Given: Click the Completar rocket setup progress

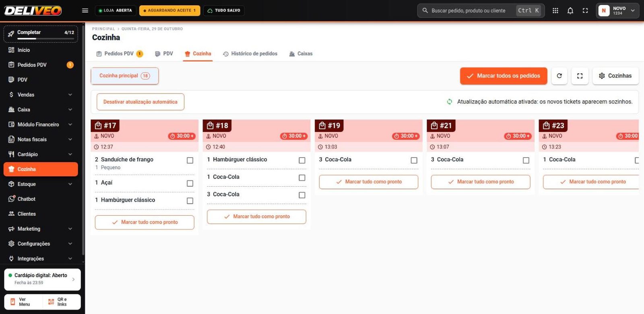Looking at the screenshot, I should pos(41,34).
